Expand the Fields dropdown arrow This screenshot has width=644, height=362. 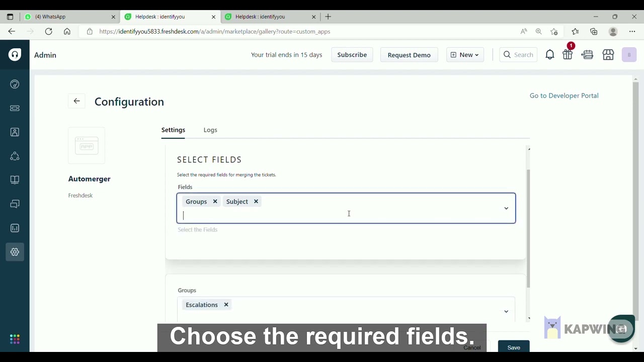tap(506, 208)
